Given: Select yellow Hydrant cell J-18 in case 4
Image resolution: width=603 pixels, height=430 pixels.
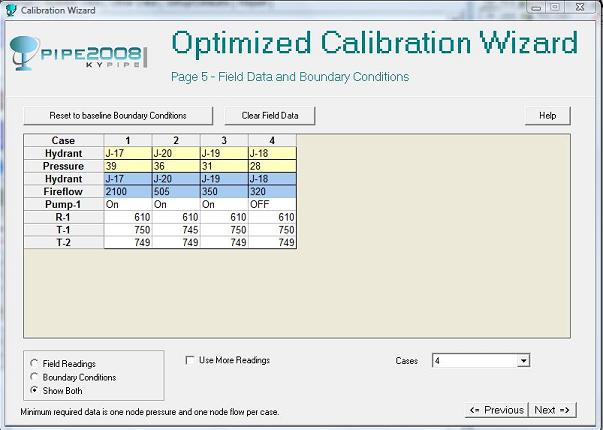Looking at the screenshot, I should coord(272,153).
